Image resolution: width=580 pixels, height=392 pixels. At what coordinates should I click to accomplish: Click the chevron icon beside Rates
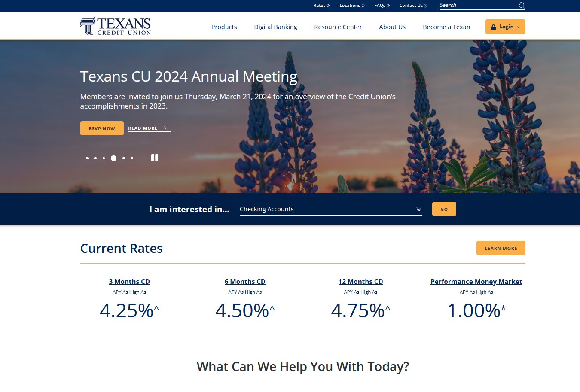[x=328, y=6]
